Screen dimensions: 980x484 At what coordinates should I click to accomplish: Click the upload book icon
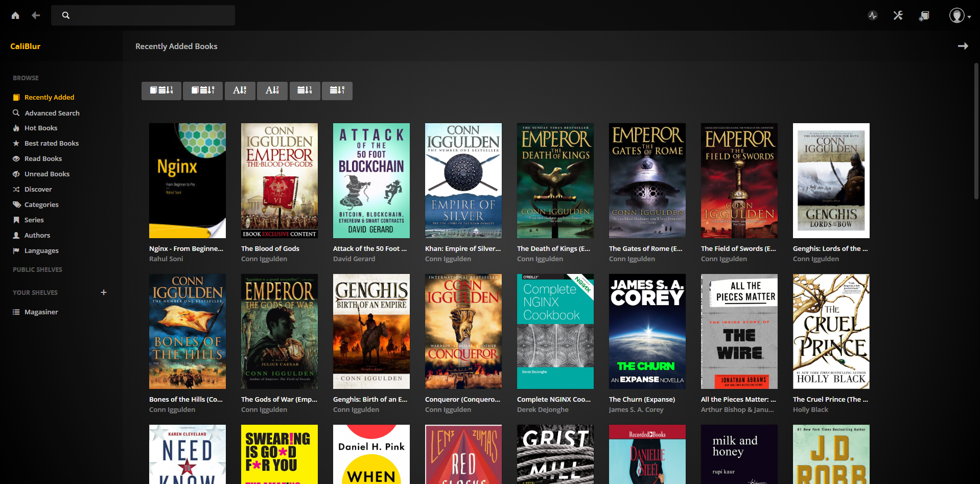pyautogui.click(x=923, y=16)
